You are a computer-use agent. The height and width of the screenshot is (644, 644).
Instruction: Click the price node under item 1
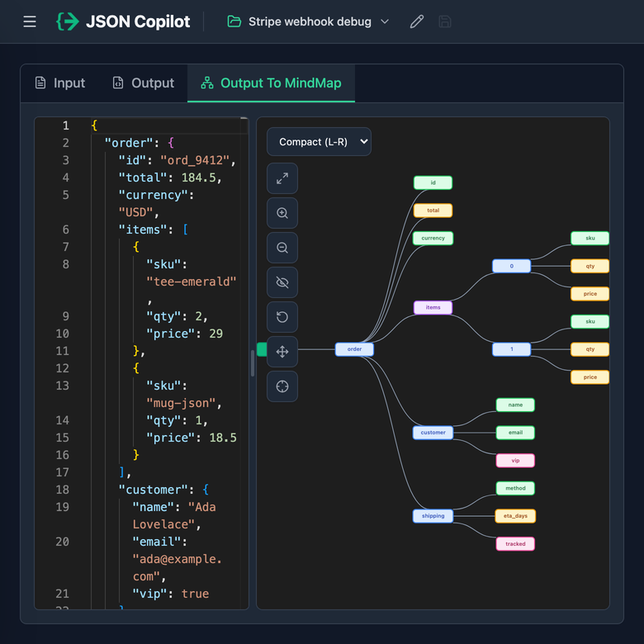point(590,377)
